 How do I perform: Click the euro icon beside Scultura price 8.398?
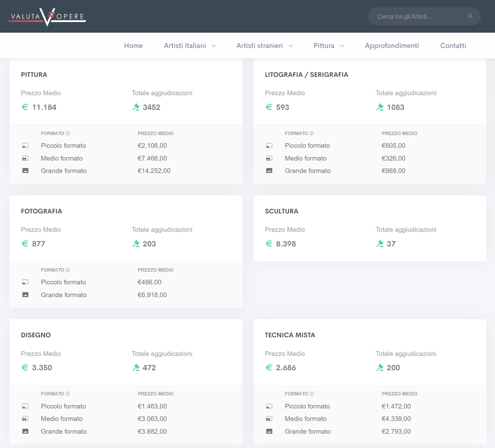pyautogui.click(x=269, y=244)
